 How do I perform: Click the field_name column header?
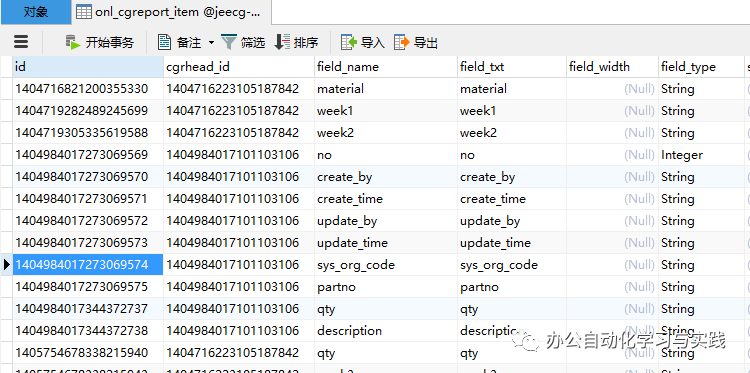coord(386,67)
